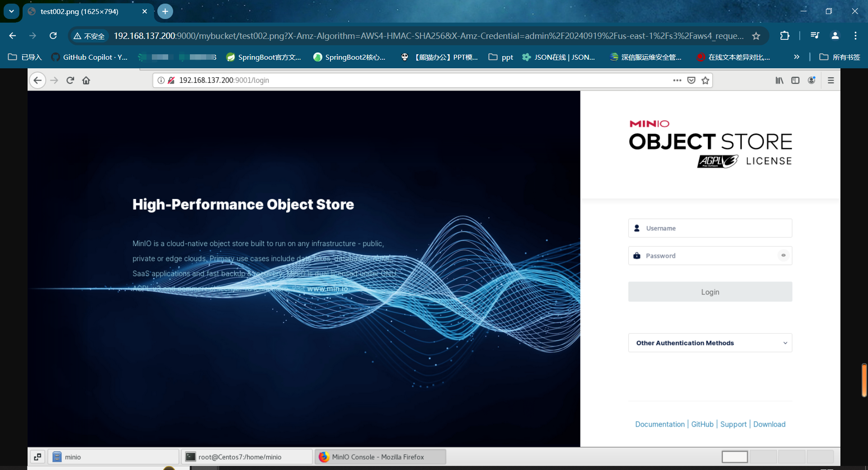Click Firefox forward arrow in screenshot
The image size is (868, 470).
(54, 81)
